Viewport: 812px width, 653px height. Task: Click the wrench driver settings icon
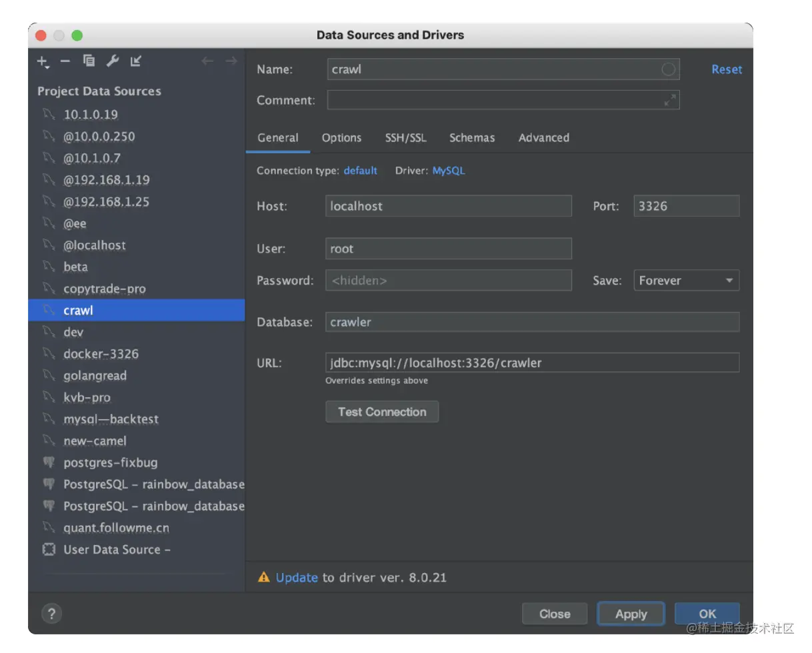click(x=113, y=61)
